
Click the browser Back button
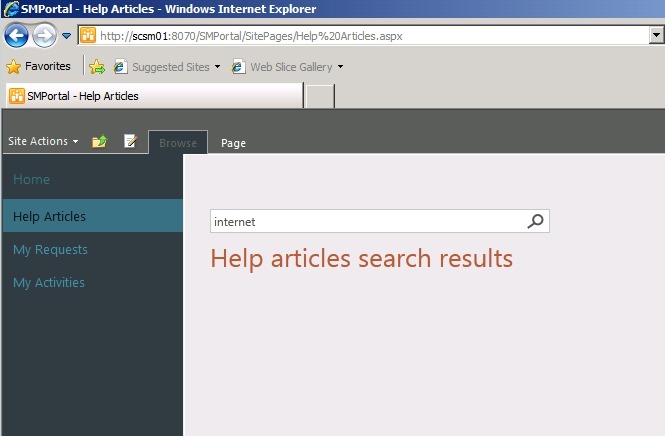(x=17, y=36)
